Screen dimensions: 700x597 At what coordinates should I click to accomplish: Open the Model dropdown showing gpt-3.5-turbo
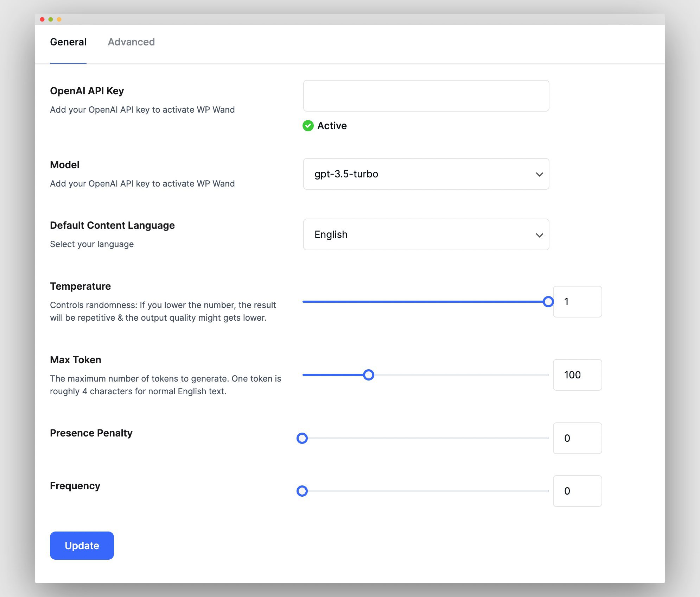[x=426, y=174]
